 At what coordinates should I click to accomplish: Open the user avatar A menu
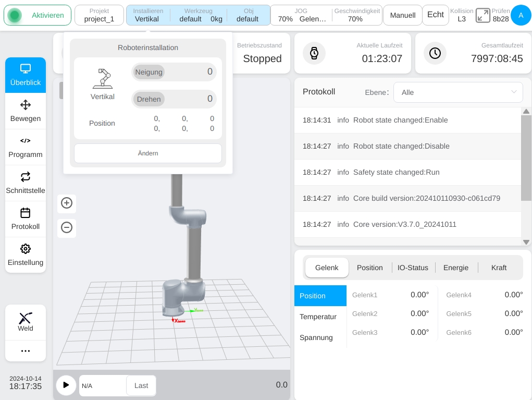click(521, 15)
